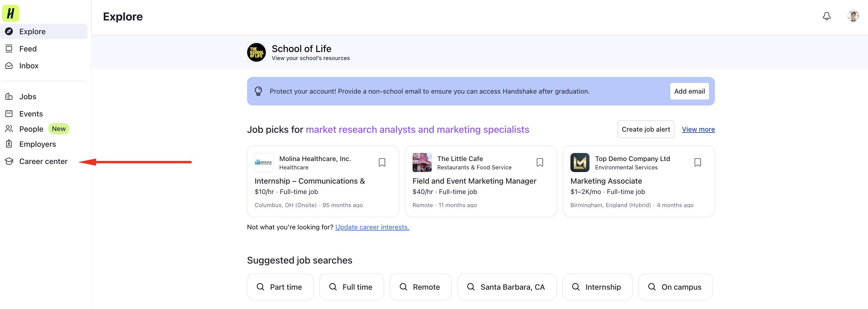Click the Employers badge icon
This screenshot has height=309, width=868.
[9, 144]
